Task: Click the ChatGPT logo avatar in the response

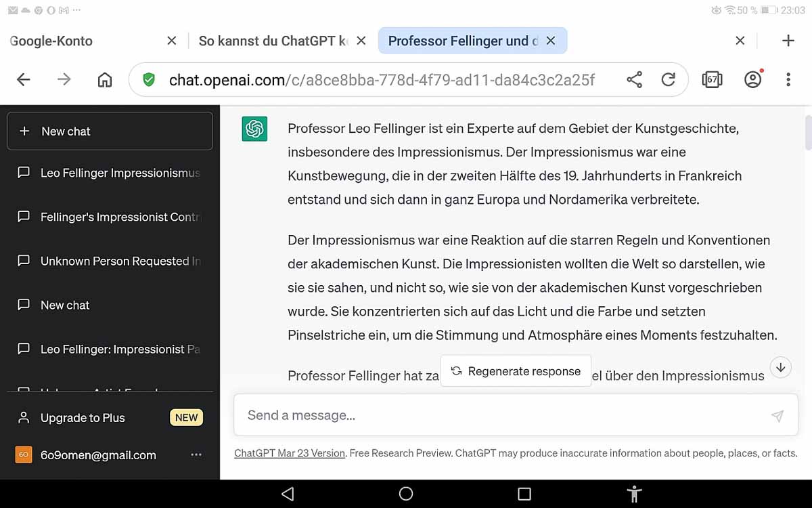Action: (x=254, y=129)
